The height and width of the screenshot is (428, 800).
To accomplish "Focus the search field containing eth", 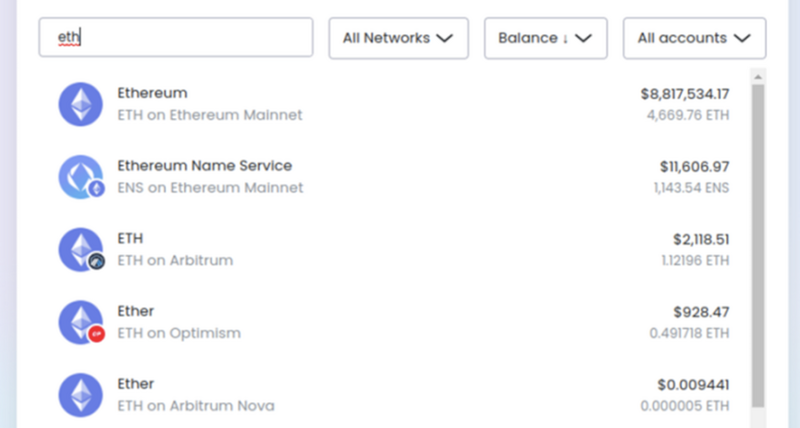I will pos(176,37).
